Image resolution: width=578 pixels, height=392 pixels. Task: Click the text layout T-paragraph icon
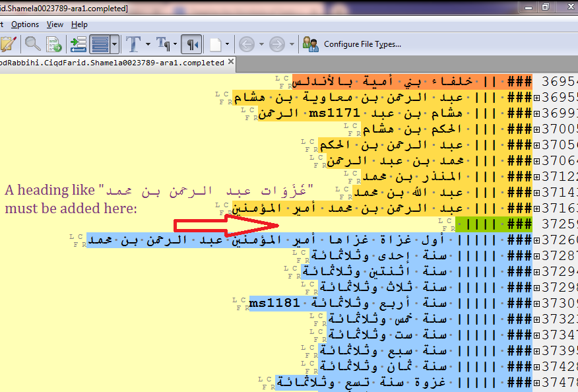[x=162, y=44]
